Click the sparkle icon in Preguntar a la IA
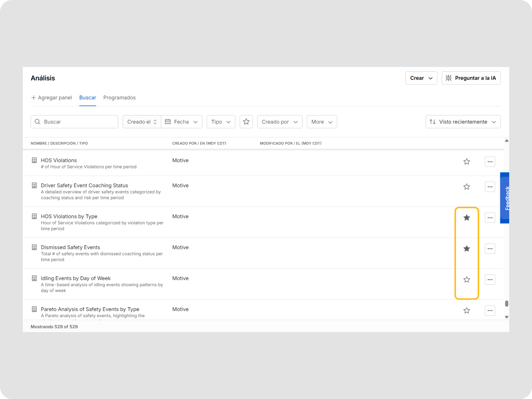Viewport: 532px width, 399px height. coord(448,78)
